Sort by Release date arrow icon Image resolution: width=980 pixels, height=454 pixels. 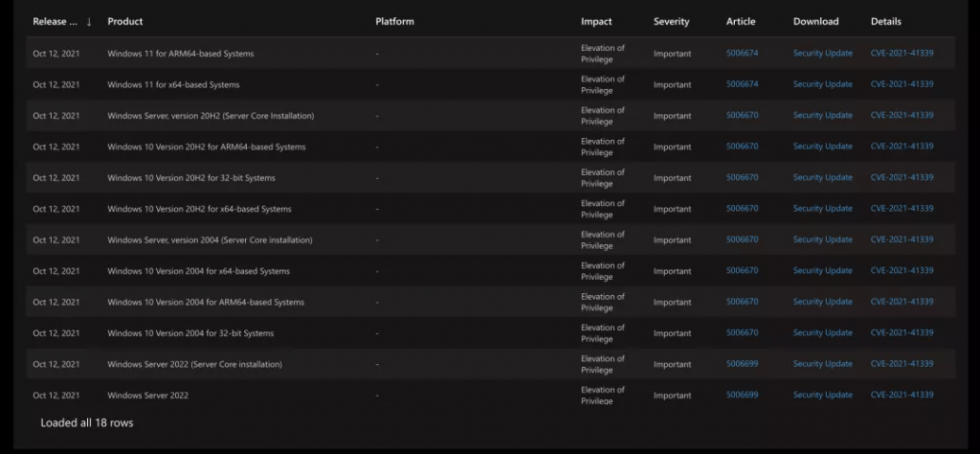point(89,21)
